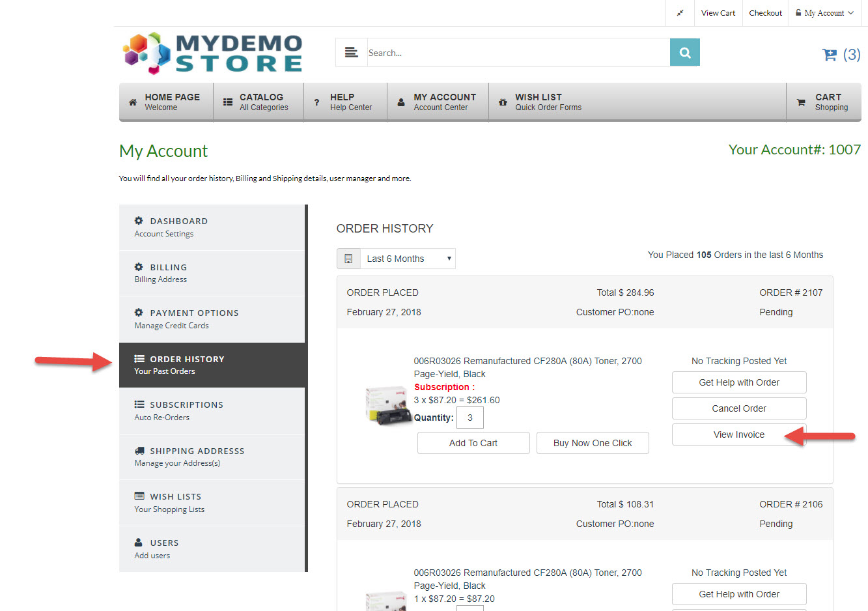Click the toner cartridge product thumbnail
The image size is (868, 611).
click(x=387, y=404)
